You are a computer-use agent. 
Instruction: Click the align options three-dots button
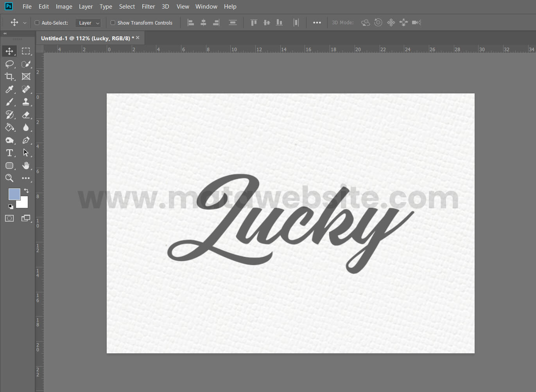pos(317,23)
